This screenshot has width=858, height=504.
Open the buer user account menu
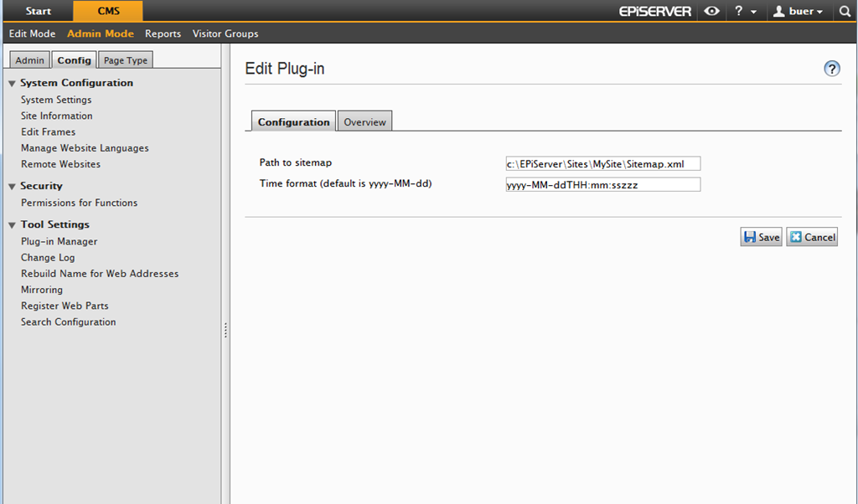[x=798, y=12]
